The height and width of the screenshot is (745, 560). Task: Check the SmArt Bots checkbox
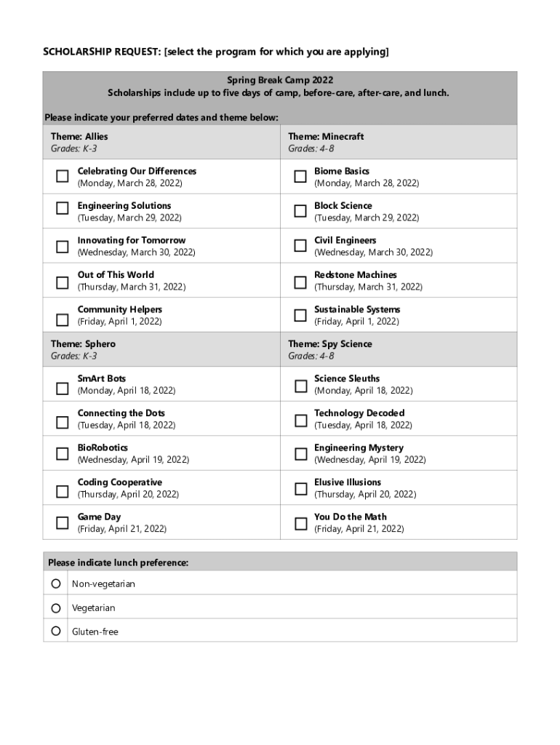coord(63,388)
